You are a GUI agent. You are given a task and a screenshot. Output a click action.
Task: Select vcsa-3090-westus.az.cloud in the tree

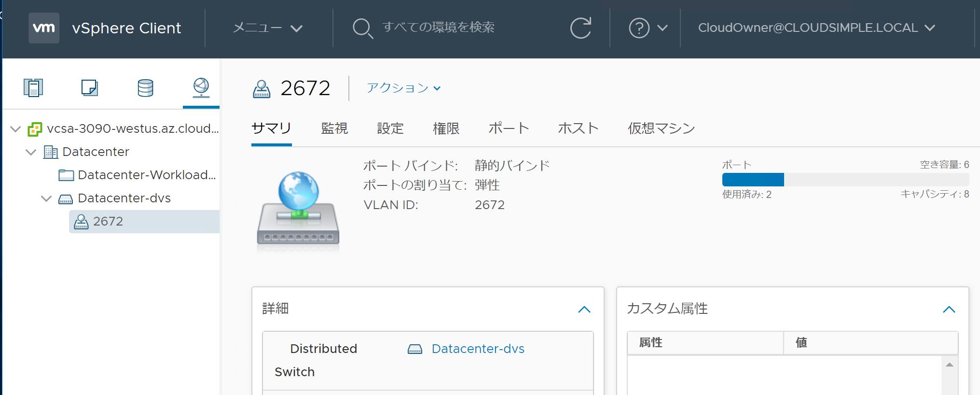click(133, 128)
